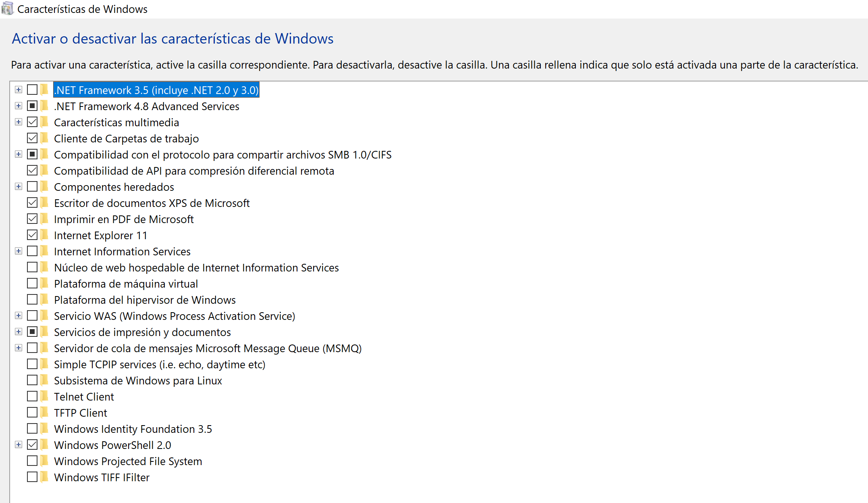The width and height of the screenshot is (868, 503).
Task: Check Subsistema de Windows para Linux box
Action: pos(32,380)
